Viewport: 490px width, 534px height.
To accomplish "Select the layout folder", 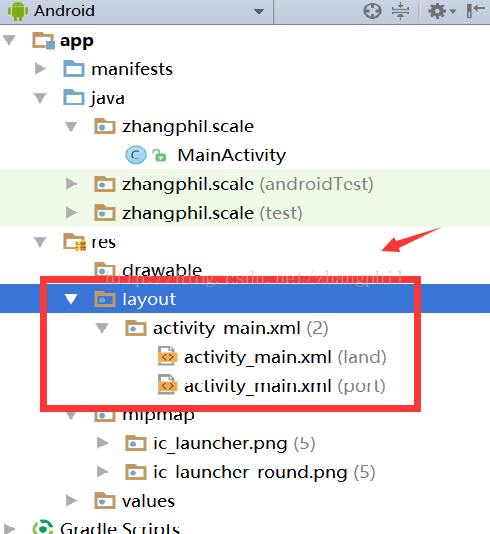I will (149, 299).
